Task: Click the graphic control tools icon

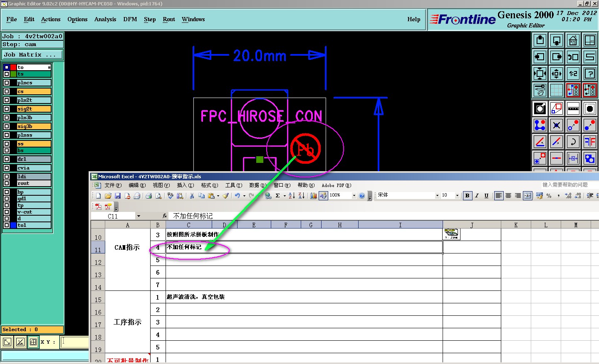Action: (x=540, y=90)
